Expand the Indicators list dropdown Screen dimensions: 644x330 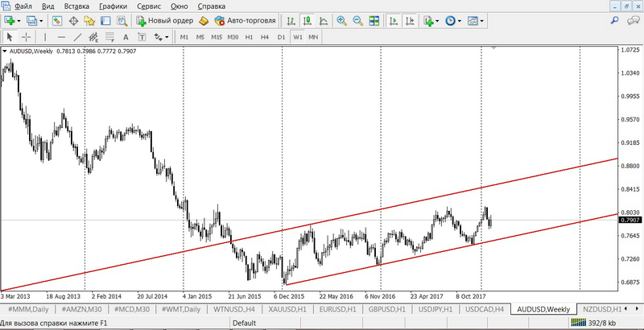point(432,21)
